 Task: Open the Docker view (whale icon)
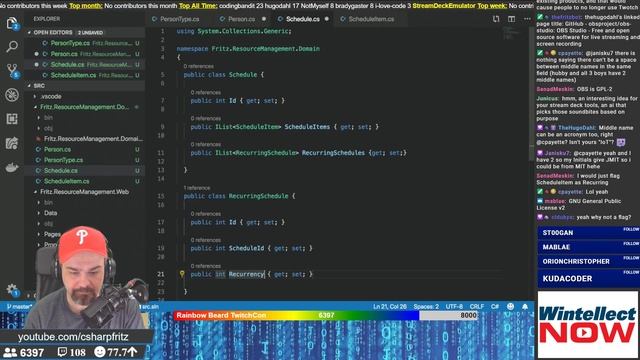click(x=12, y=167)
